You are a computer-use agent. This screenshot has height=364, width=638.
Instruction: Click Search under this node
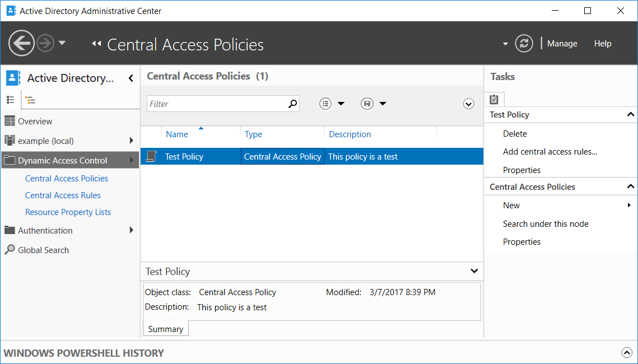[546, 223]
